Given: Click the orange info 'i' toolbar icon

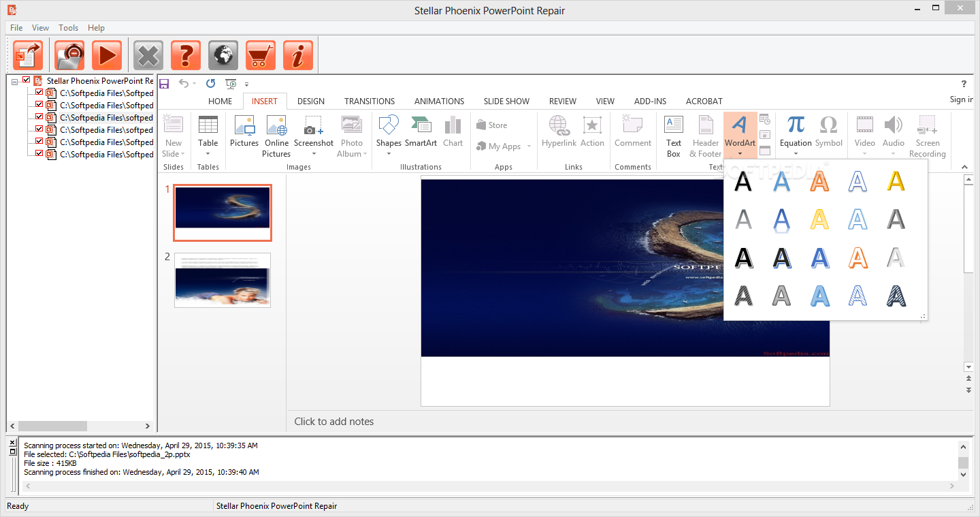Looking at the screenshot, I should click(298, 55).
